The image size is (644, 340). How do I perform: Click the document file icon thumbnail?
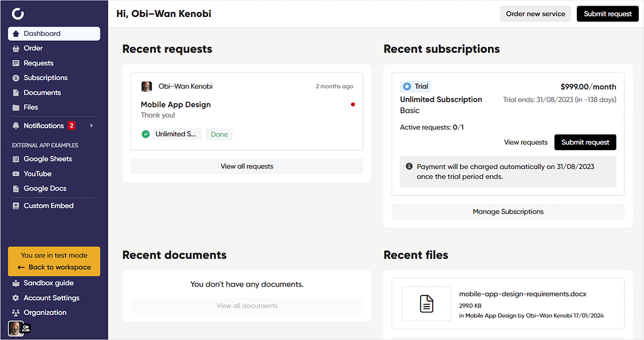tap(426, 304)
